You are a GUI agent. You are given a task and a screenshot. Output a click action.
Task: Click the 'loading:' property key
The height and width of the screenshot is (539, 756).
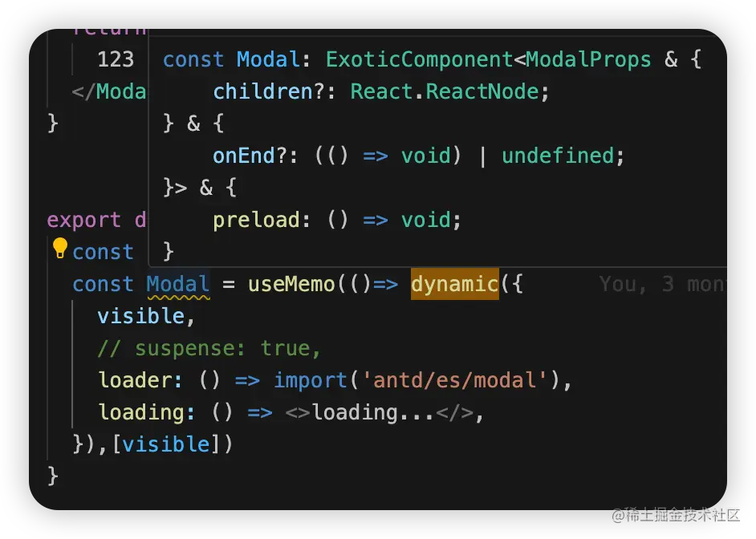tap(147, 413)
